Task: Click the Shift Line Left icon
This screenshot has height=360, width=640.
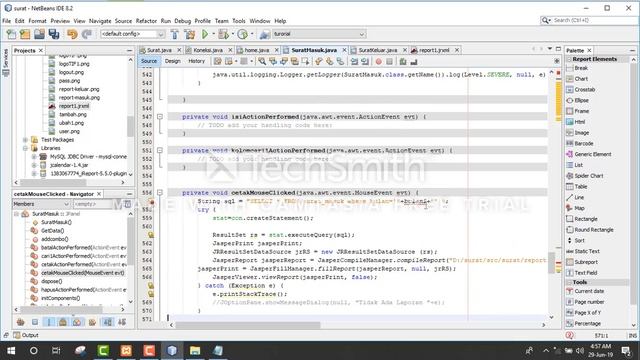Action: coord(354,62)
